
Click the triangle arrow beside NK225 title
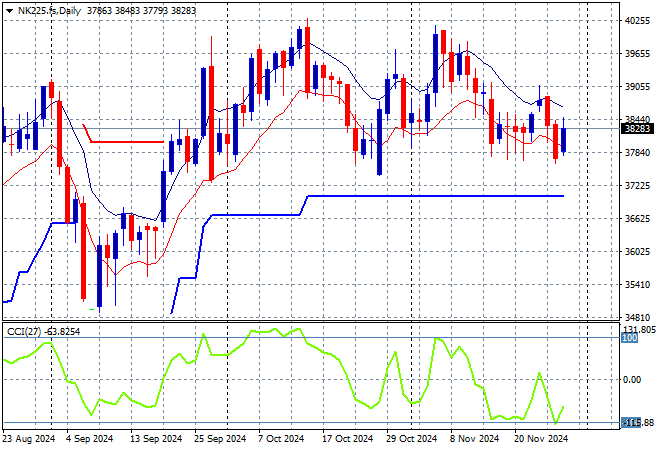coord(9,9)
